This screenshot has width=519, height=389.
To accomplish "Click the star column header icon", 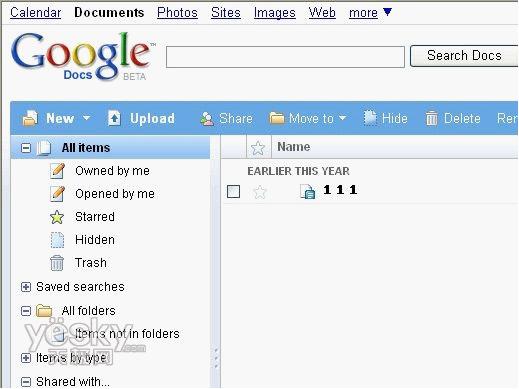I will [258, 147].
